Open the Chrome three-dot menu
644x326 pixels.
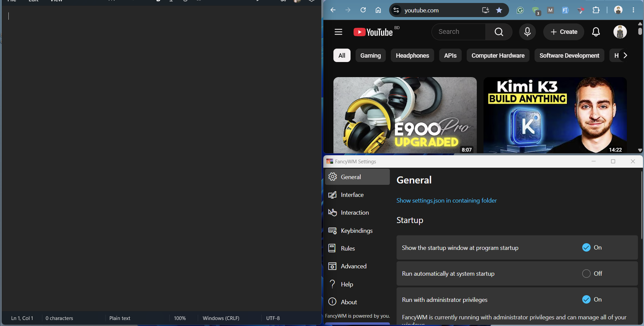633,11
